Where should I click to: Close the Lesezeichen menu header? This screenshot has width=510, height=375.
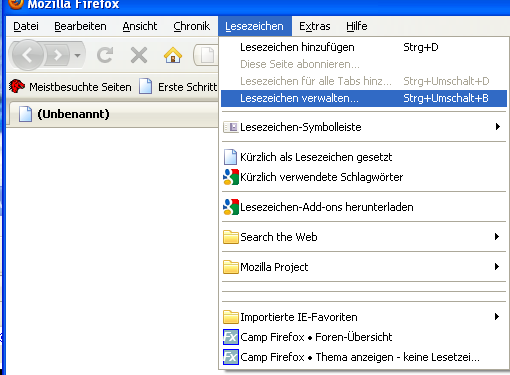(x=255, y=26)
